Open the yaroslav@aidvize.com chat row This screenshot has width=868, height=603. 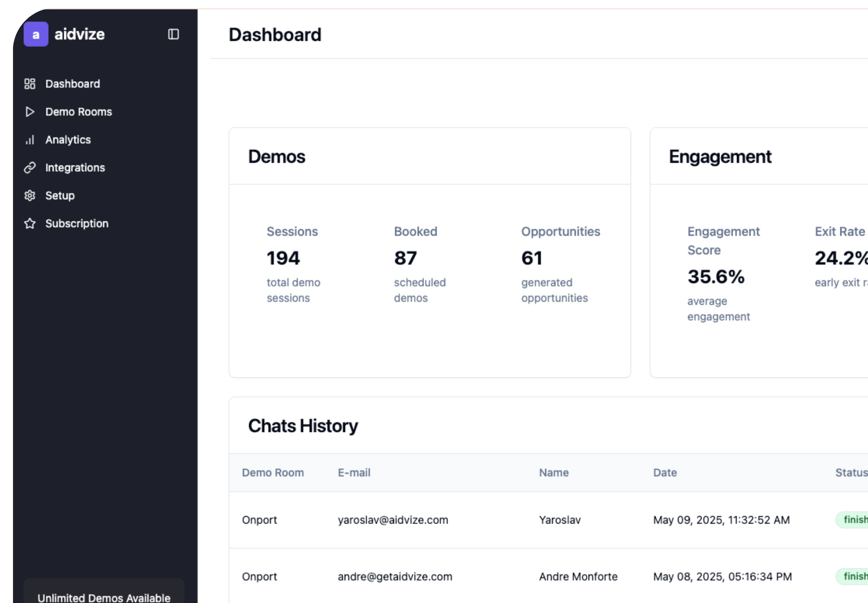(393, 520)
